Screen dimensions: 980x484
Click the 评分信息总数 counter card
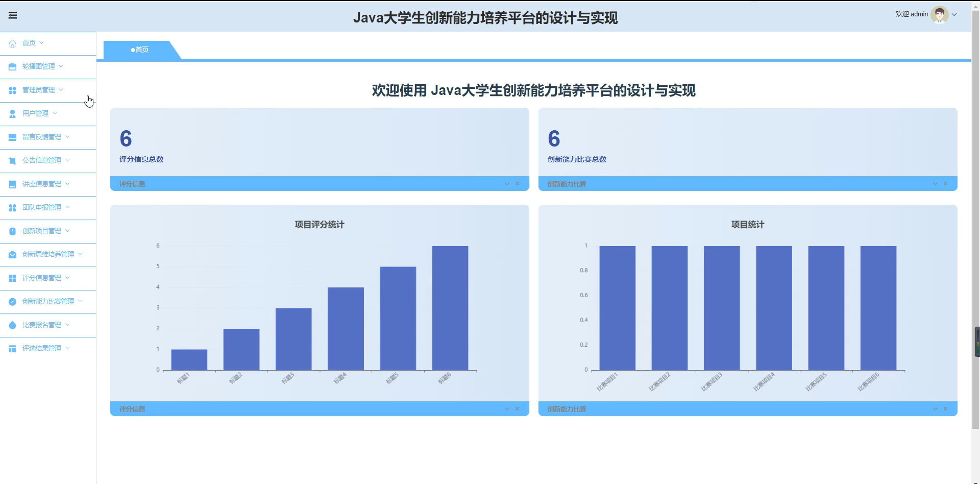point(319,143)
